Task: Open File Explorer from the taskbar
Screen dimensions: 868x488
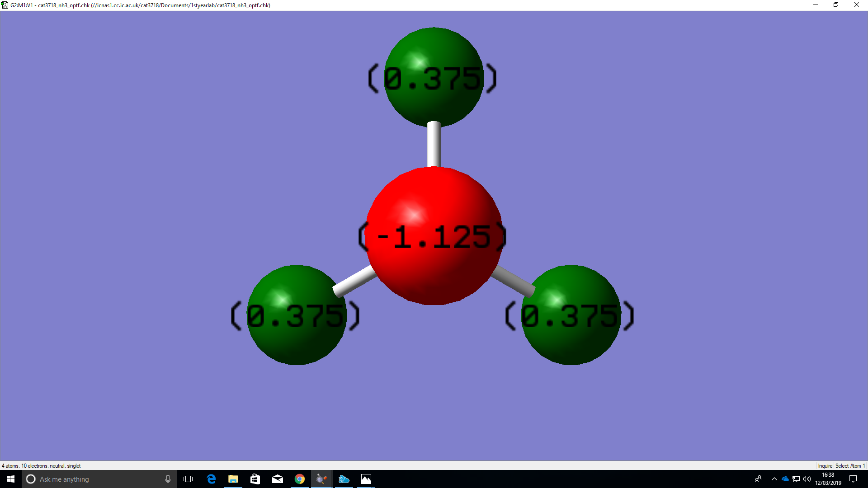Action: click(233, 479)
